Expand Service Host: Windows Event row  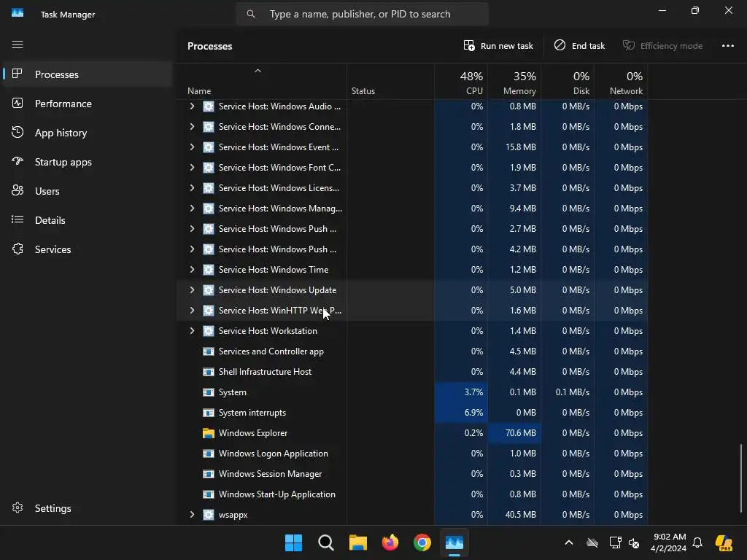tap(192, 147)
